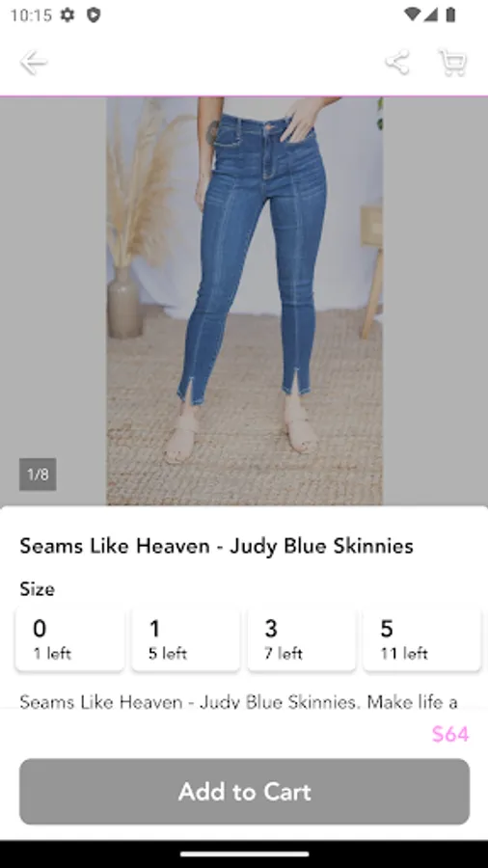
Task: Tap the Seams Like Heaven product title
Action: (x=217, y=546)
